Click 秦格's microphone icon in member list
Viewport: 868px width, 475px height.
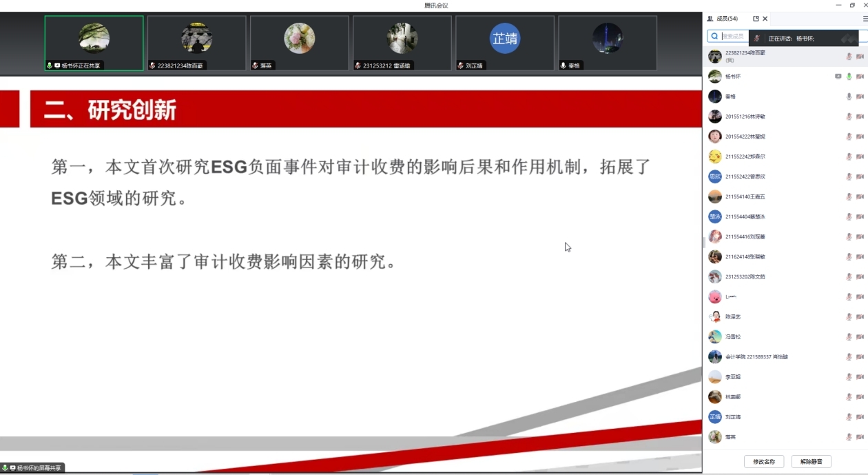[x=849, y=97]
